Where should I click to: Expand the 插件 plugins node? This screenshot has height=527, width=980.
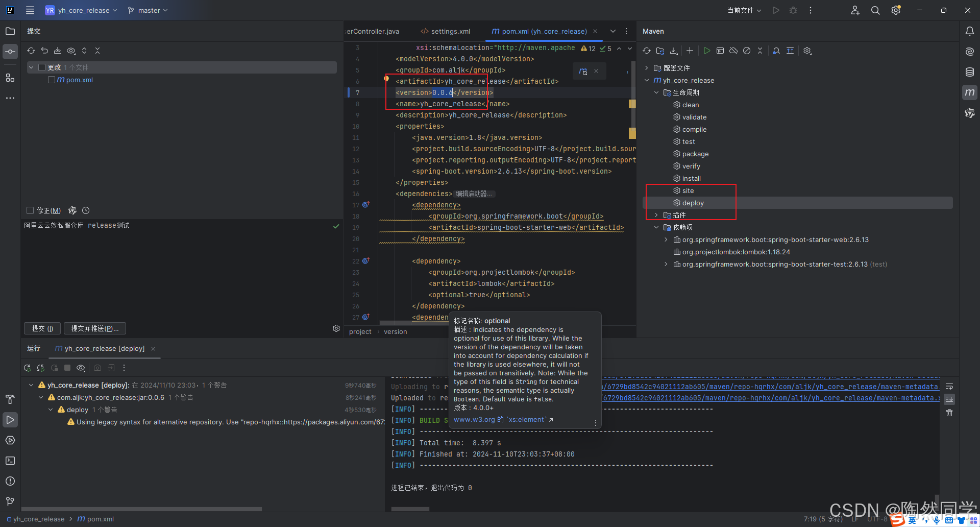(x=656, y=215)
